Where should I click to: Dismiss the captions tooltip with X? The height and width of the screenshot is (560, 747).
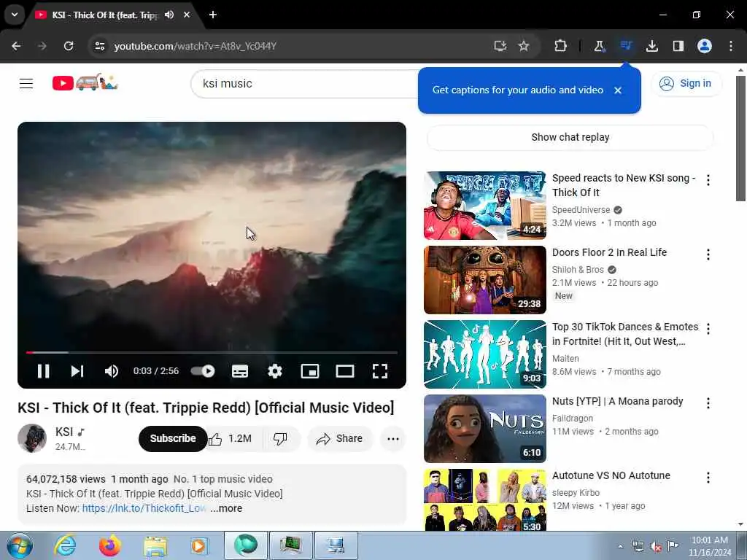point(618,90)
